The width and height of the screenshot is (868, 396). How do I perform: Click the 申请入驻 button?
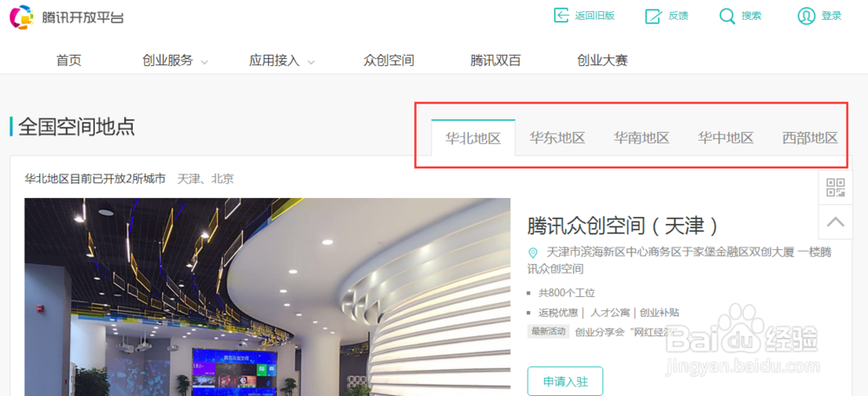565,381
